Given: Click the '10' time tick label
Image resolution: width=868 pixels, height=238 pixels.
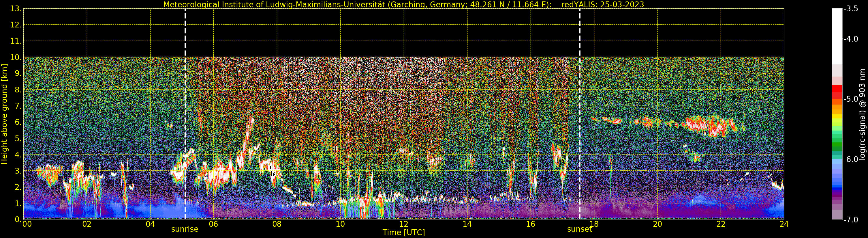Looking at the screenshot, I should [340, 224].
